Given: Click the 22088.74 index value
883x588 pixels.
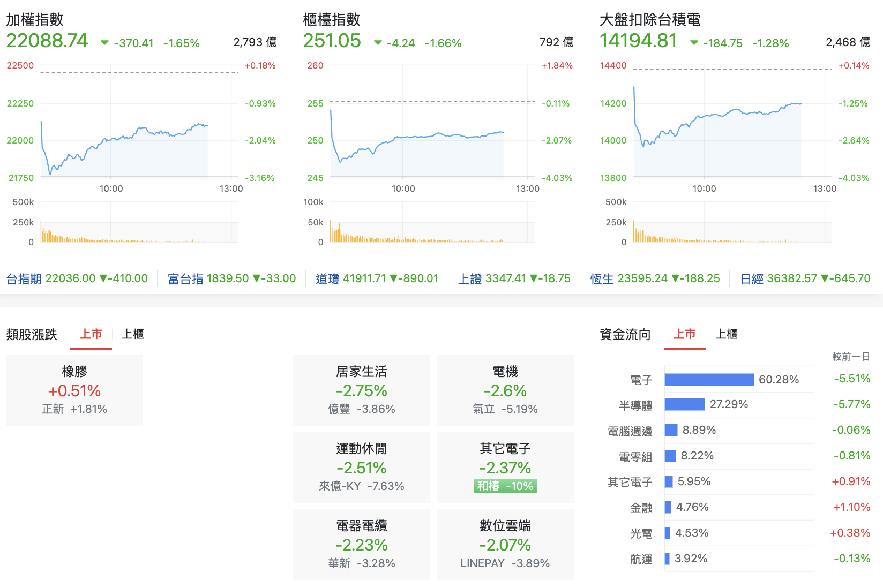Looking at the screenshot, I should tap(47, 41).
